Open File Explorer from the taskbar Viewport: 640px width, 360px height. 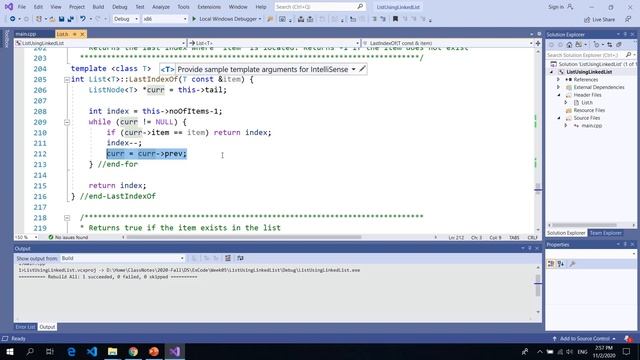coord(113,351)
